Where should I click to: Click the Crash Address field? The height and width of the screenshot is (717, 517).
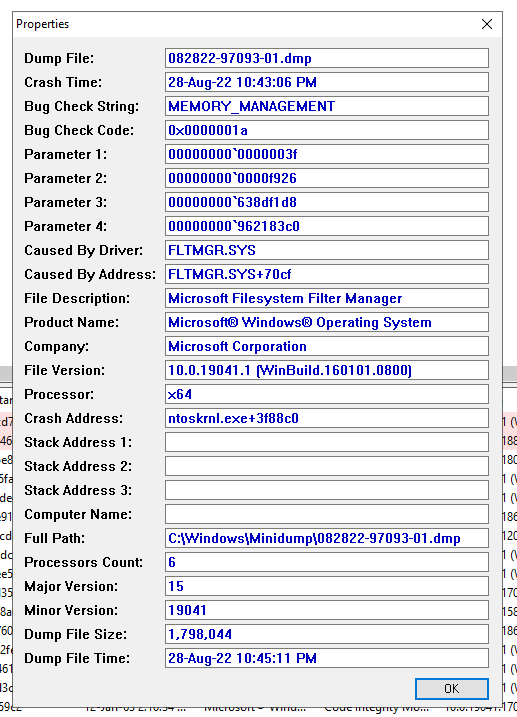(327, 418)
